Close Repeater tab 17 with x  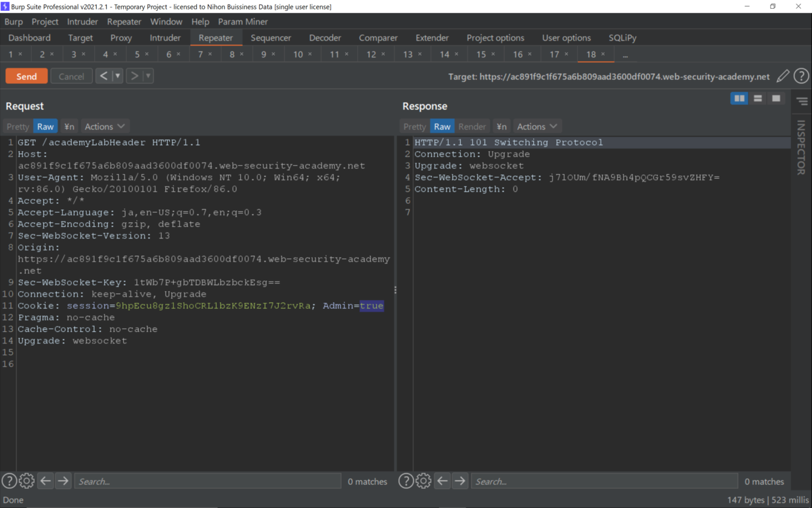[566, 54]
